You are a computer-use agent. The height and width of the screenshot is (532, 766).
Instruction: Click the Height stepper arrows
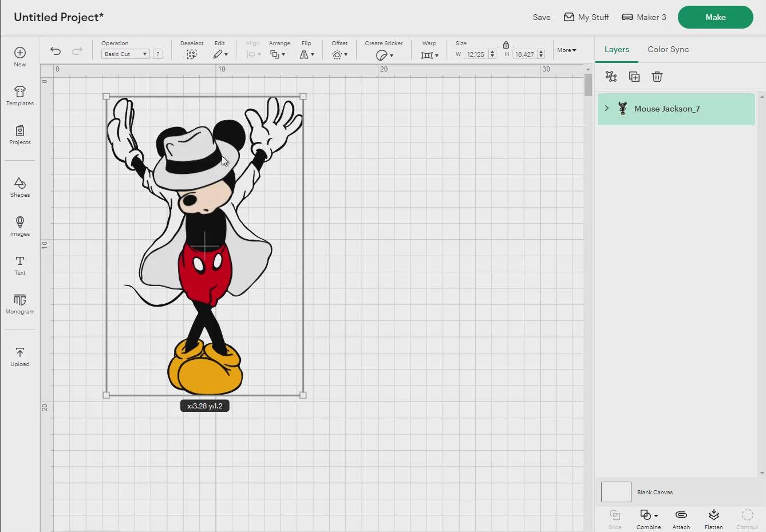click(541, 54)
